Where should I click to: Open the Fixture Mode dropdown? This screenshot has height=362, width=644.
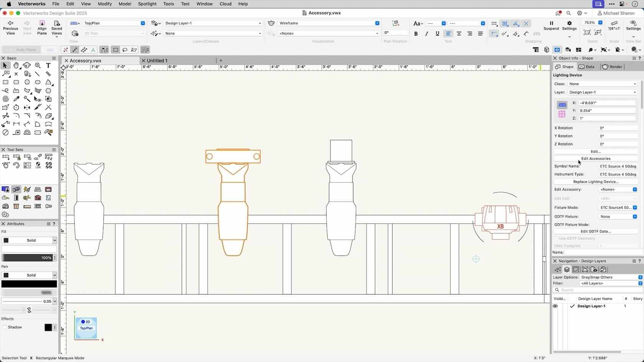click(x=618, y=208)
